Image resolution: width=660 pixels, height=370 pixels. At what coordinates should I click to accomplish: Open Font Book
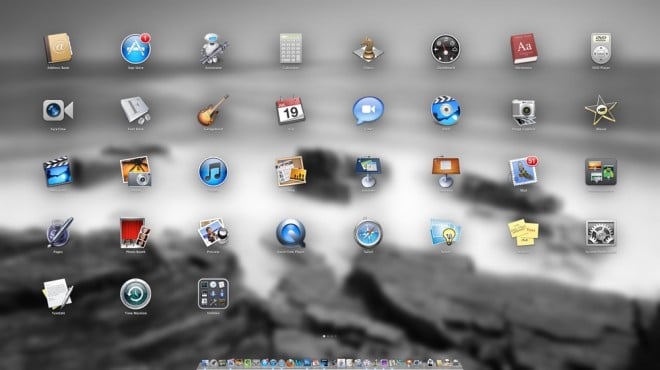pyautogui.click(x=136, y=110)
